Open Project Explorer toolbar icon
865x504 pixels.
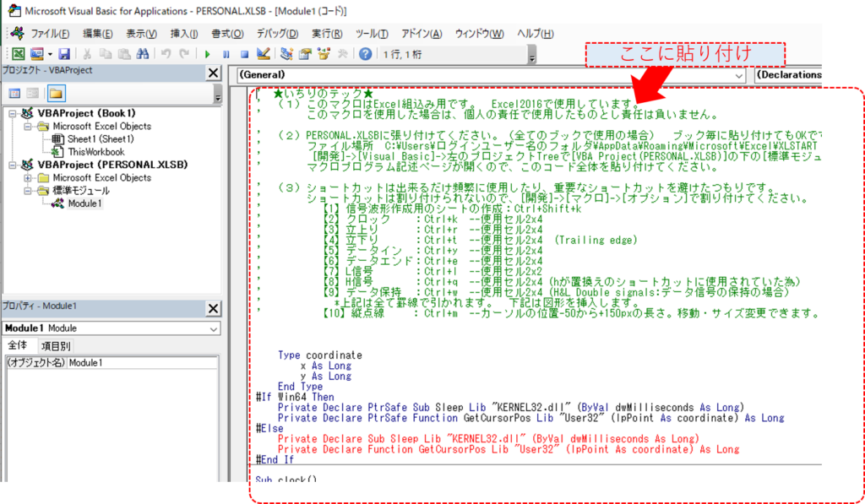point(286,53)
